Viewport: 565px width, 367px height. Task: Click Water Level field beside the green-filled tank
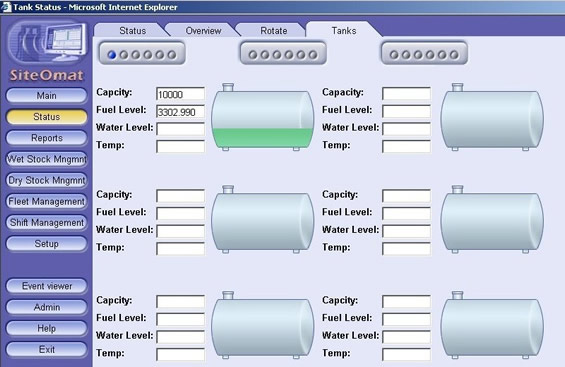pyautogui.click(x=181, y=129)
